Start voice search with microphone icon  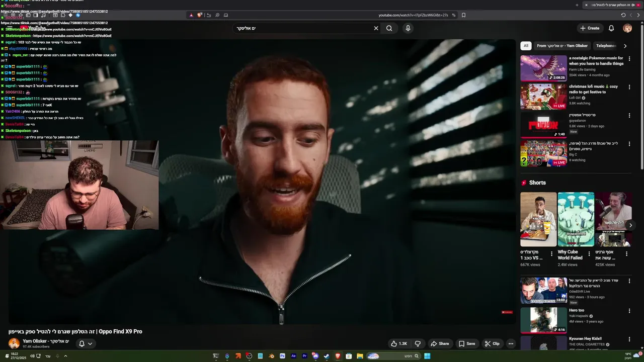click(x=408, y=28)
